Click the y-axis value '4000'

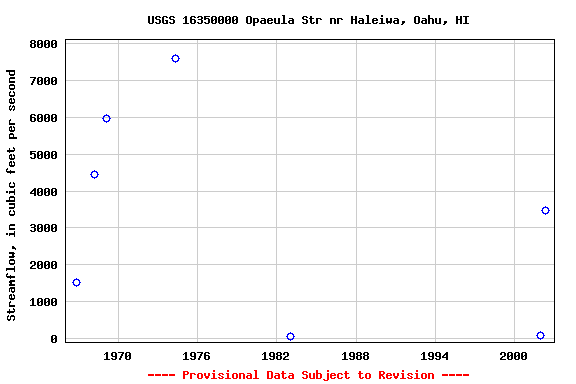point(43,192)
